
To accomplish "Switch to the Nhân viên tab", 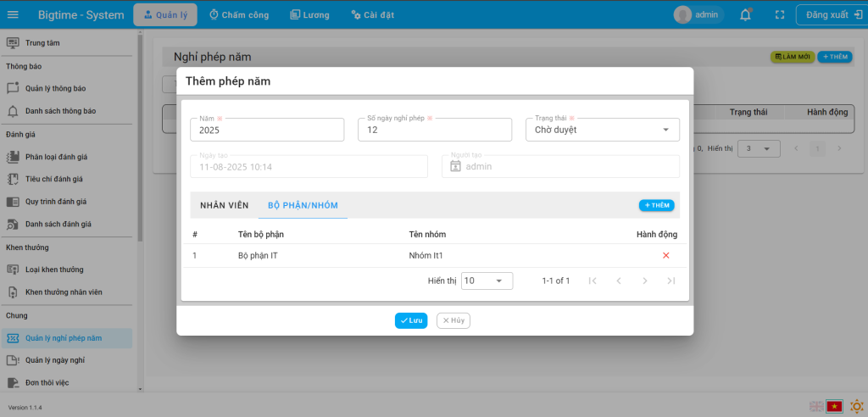I will click(224, 205).
